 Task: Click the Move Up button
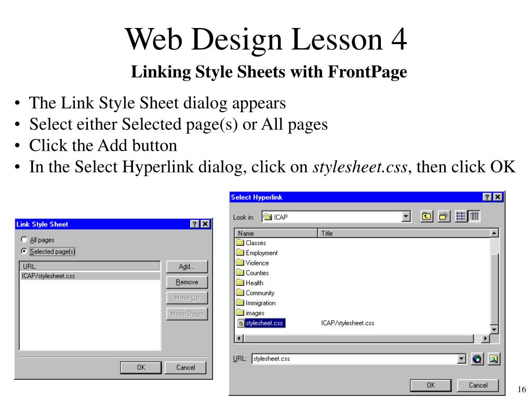click(x=187, y=298)
